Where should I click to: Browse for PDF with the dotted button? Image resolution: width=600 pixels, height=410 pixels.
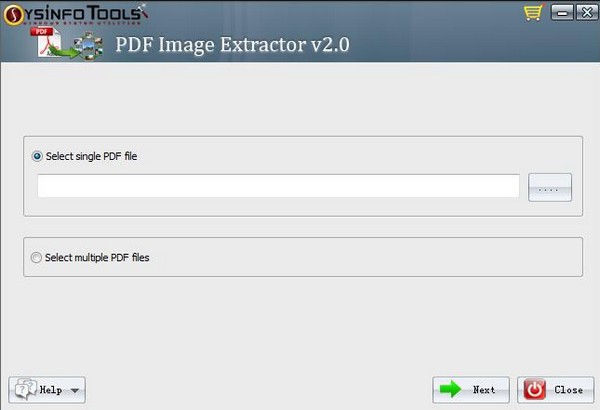550,187
